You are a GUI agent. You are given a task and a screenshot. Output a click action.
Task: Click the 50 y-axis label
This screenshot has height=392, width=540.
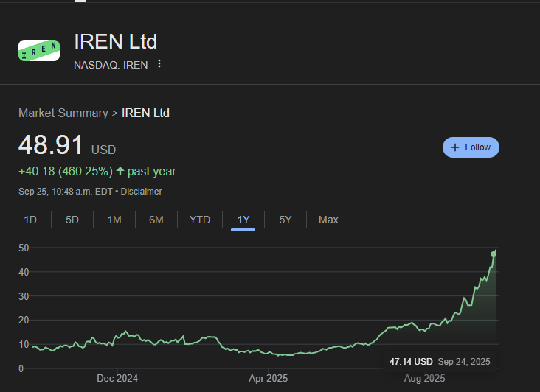[24, 248]
